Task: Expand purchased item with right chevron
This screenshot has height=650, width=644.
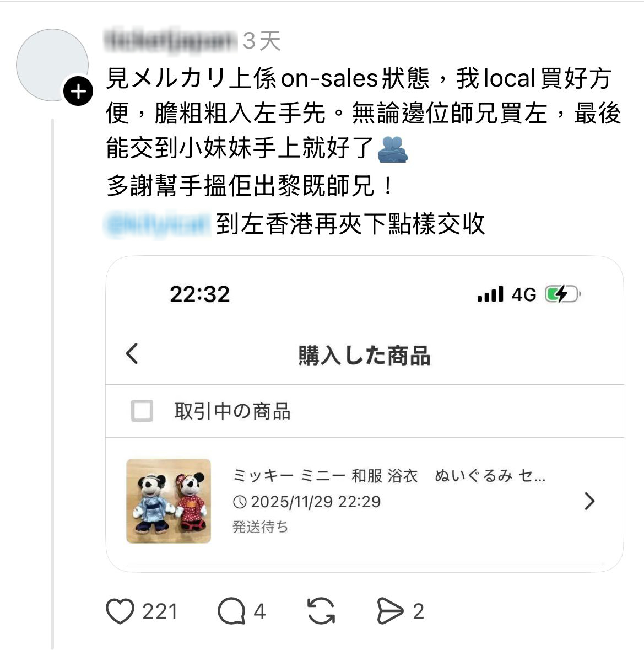Action: (589, 501)
